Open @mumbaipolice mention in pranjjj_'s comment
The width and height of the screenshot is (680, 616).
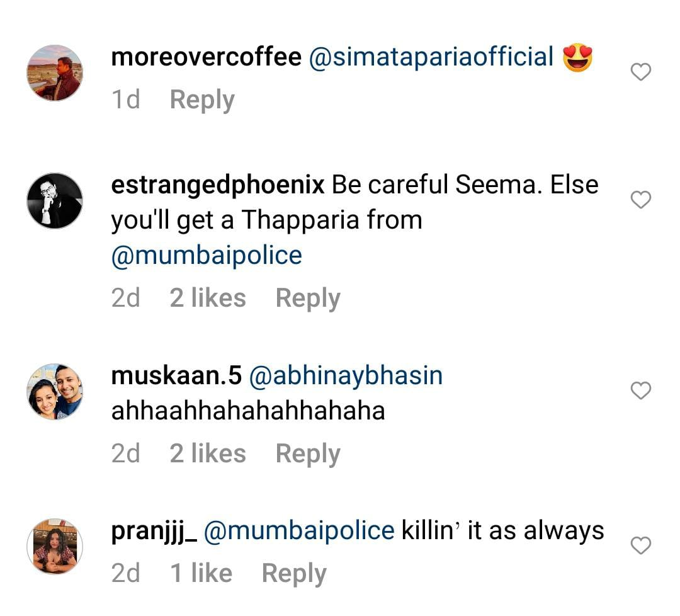pos(300,531)
